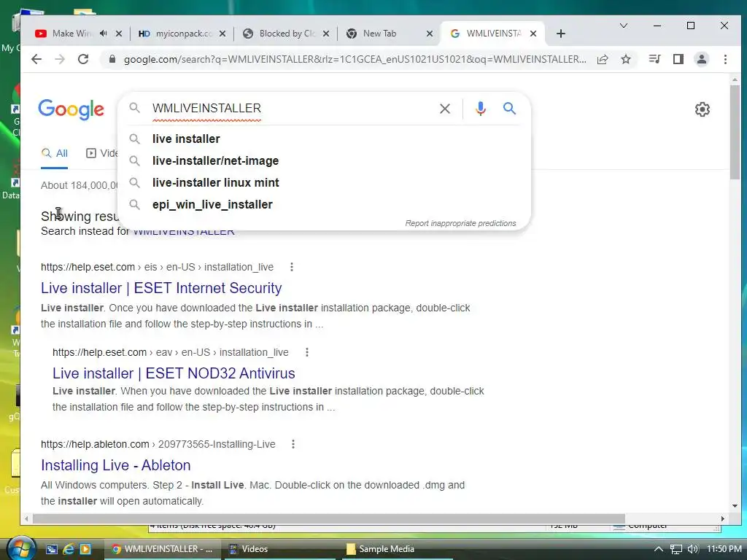Image resolution: width=747 pixels, height=560 pixels.
Task: Click the horizontal scroll right arrow
Action: pos(722,518)
